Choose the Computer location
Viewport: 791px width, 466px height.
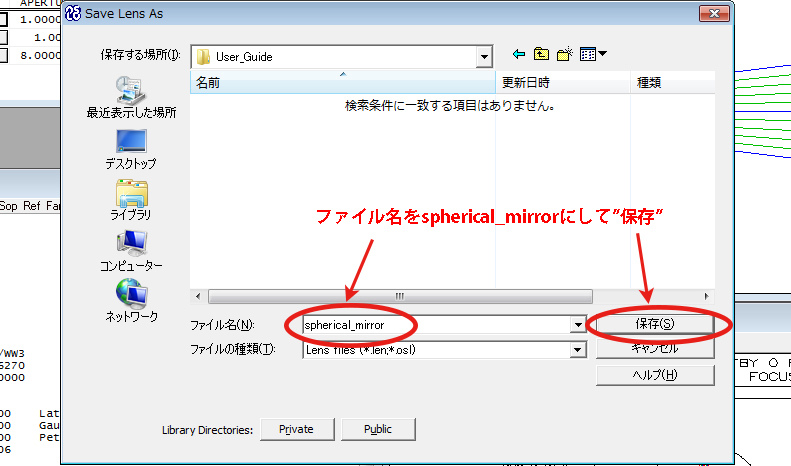click(x=131, y=252)
